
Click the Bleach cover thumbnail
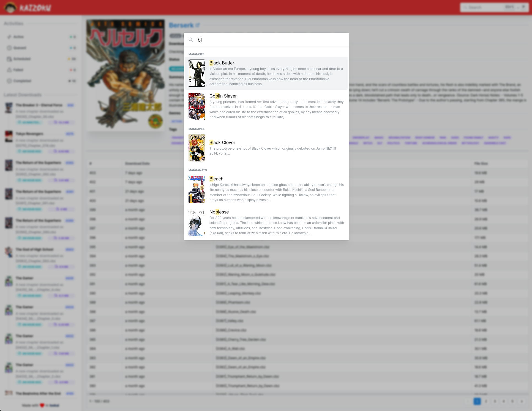tap(197, 189)
